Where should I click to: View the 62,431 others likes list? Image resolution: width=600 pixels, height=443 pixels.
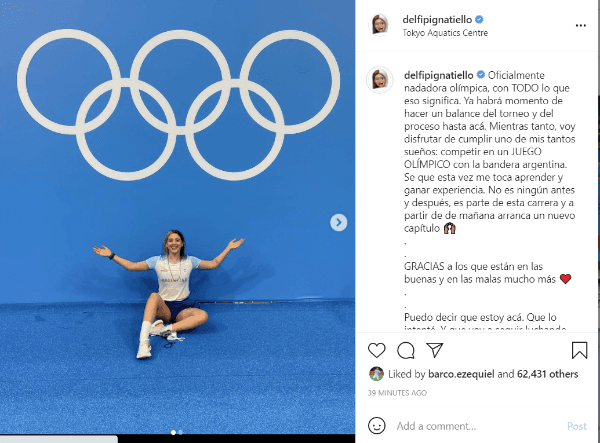(547, 374)
